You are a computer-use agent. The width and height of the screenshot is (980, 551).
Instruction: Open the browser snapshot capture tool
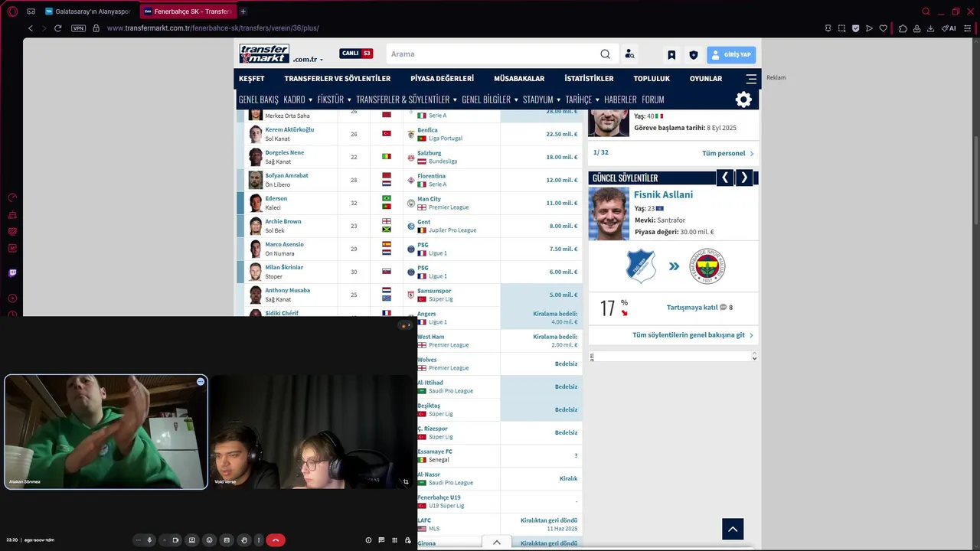click(x=841, y=28)
